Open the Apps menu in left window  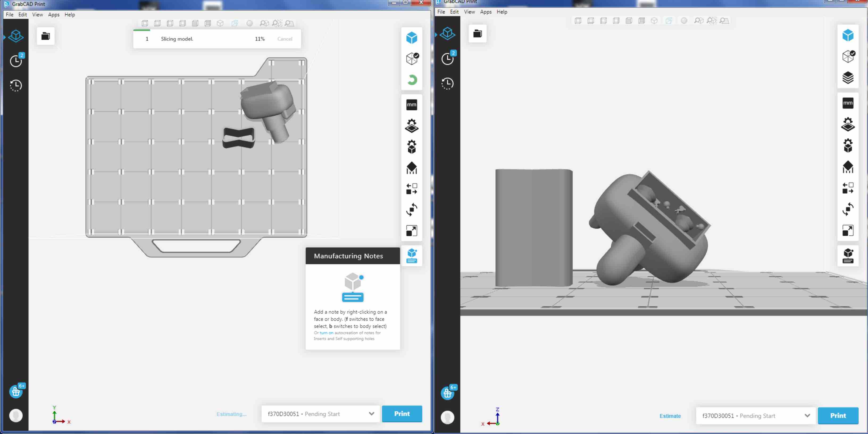point(53,14)
